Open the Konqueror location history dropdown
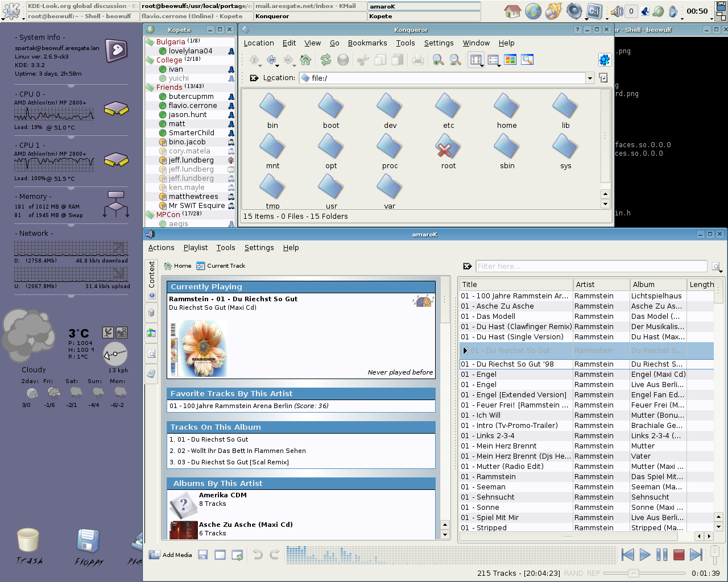Screen dimensions: 728x582 (x=590, y=78)
